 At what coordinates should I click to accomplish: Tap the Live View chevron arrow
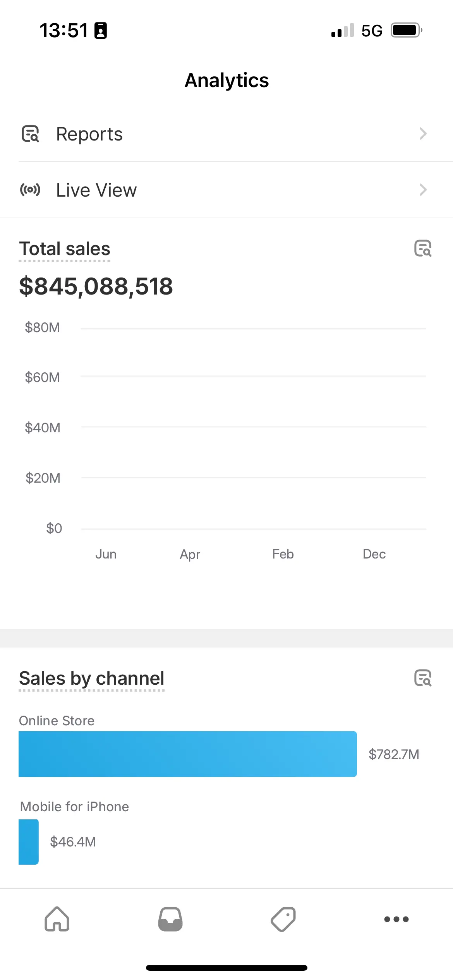pos(423,190)
